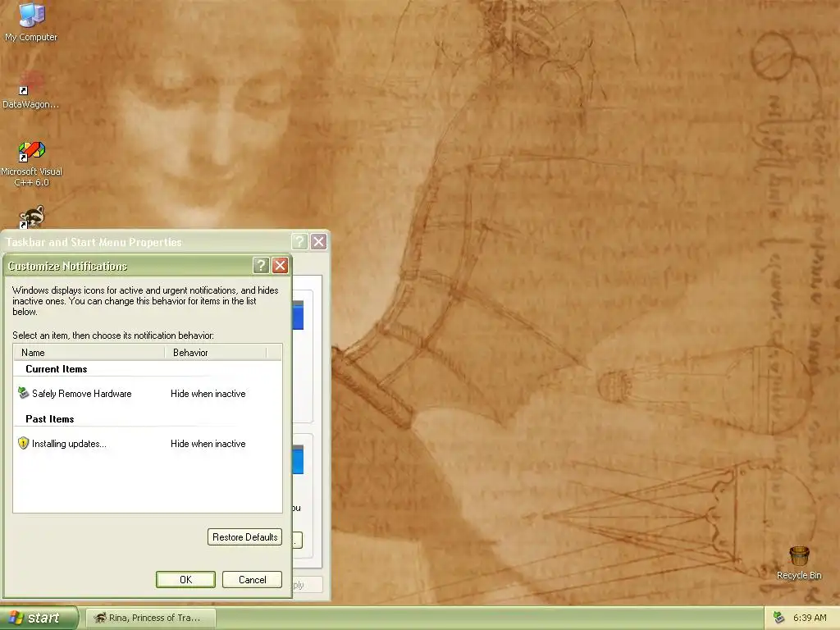Select the raccoon desktop shortcut icon
Screen dimensions: 840x630
[x=32, y=217]
